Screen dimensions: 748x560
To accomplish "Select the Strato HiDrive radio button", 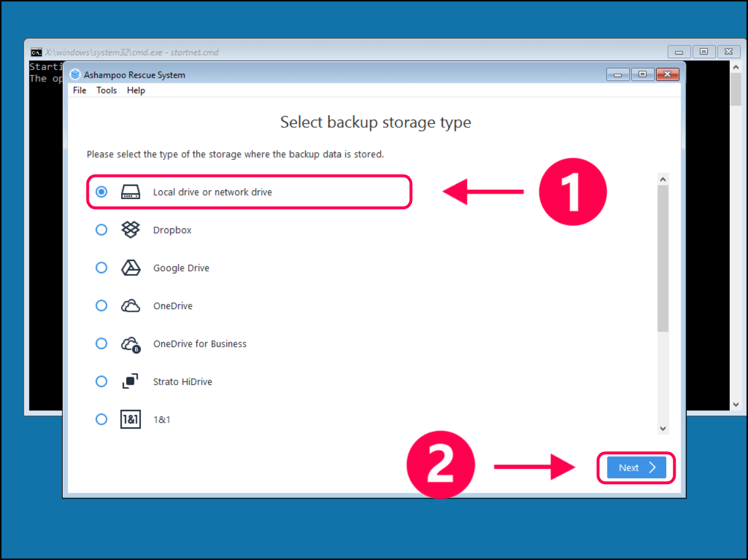I will (x=102, y=381).
